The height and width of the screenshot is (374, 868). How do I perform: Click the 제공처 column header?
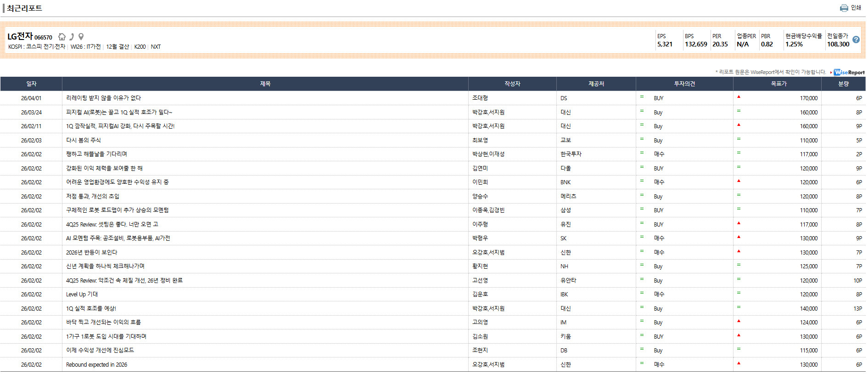point(596,84)
